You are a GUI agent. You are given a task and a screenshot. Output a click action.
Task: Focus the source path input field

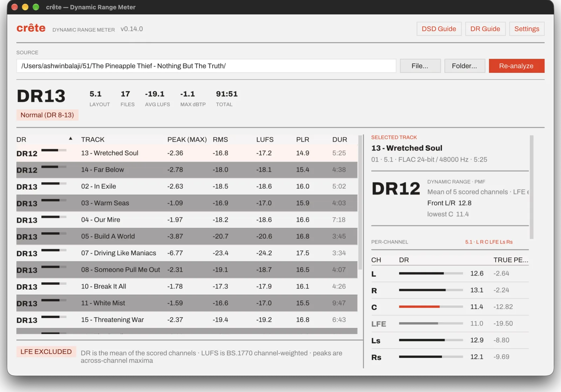pos(206,66)
